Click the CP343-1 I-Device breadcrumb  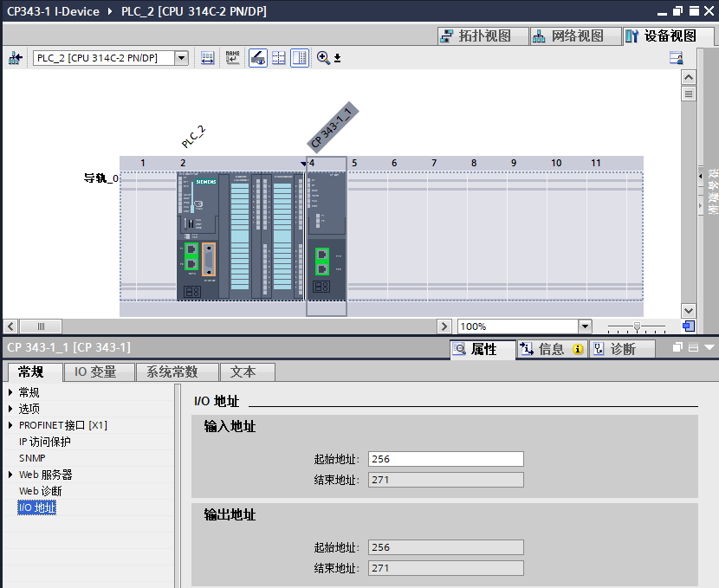point(53,11)
